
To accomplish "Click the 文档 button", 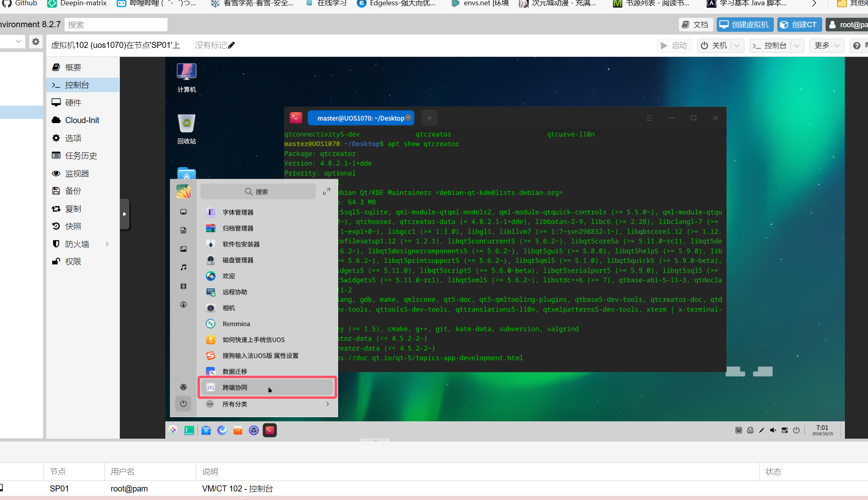I will [x=695, y=24].
